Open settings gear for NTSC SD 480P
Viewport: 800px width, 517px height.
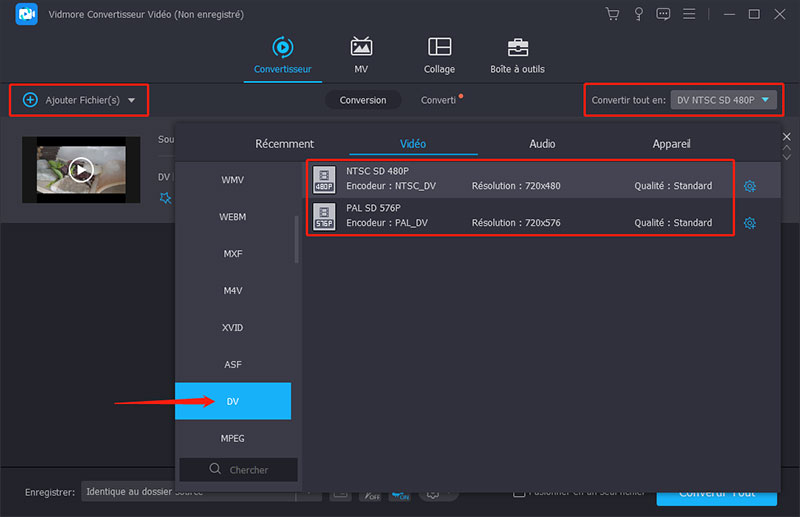749,186
